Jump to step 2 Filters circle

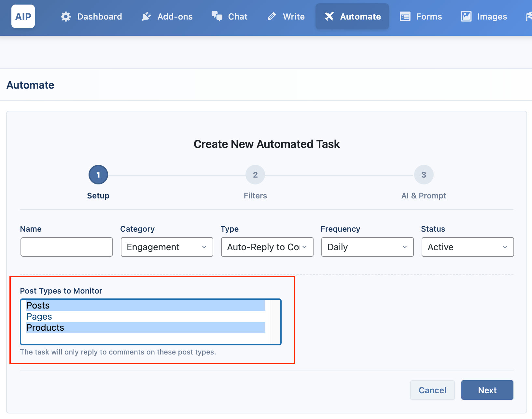[255, 175]
